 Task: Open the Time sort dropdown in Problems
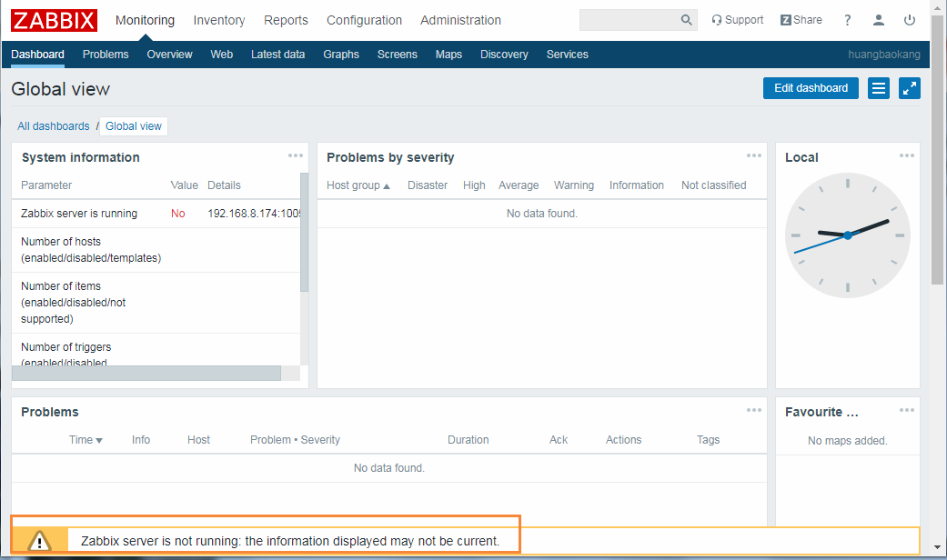85,439
